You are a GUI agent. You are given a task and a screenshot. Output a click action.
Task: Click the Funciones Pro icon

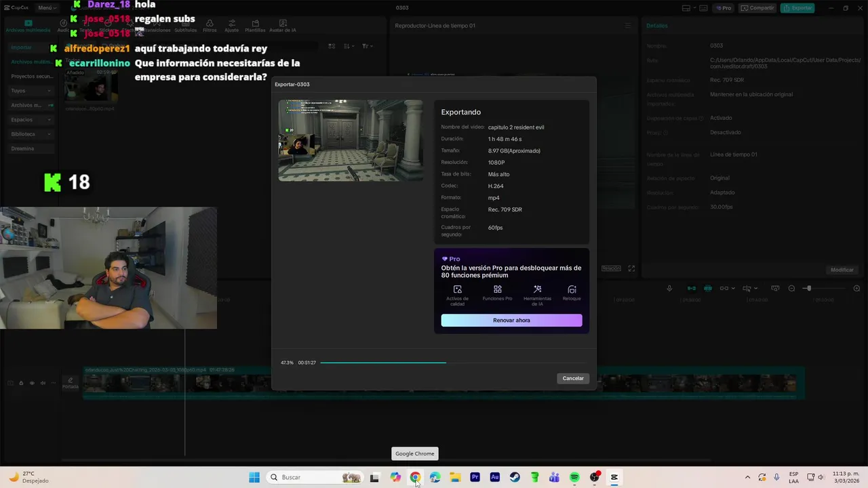click(497, 289)
